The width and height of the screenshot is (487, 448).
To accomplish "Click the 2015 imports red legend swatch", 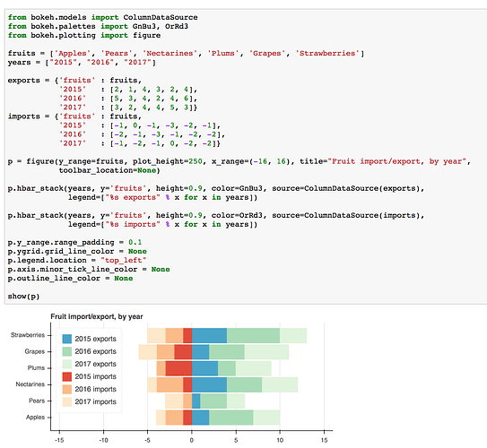I will pos(66,376).
